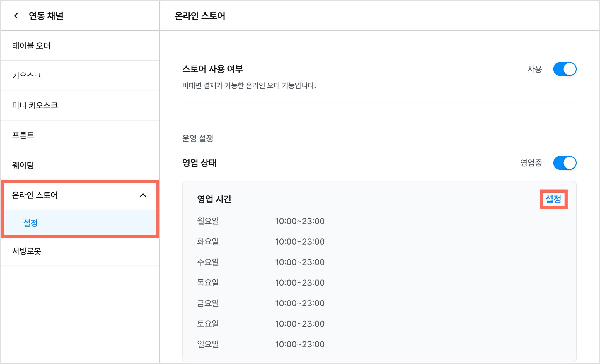Click the back arrow beside 연동 채널
Screen dimensions: 600x364
click(x=16, y=16)
